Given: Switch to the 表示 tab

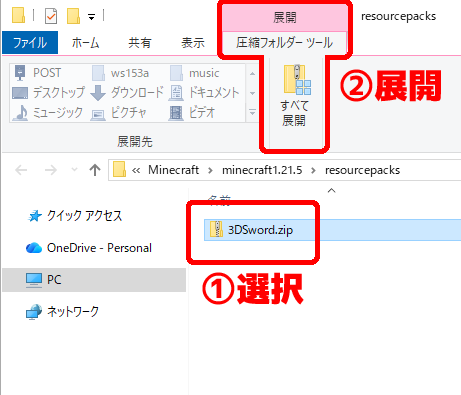Looking at the screenshot, I should click(193, 43).
